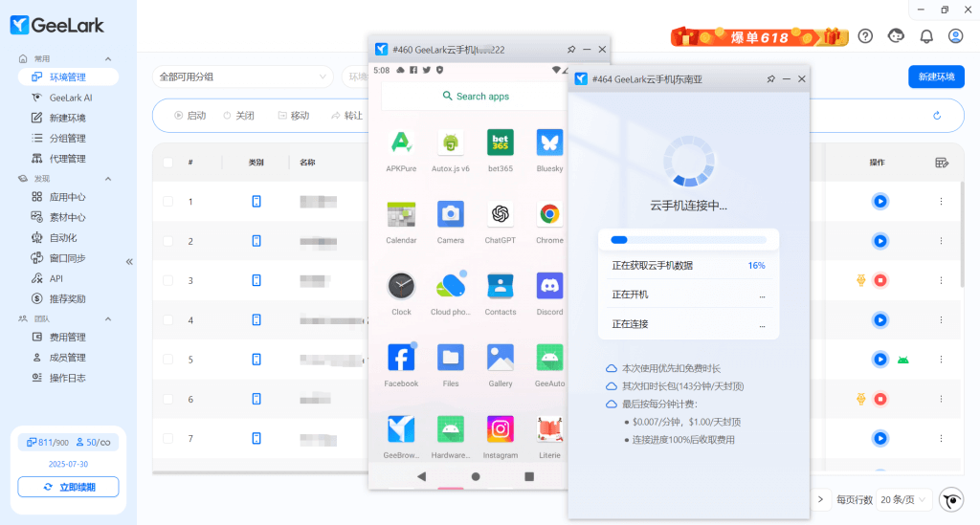980x525 pixels.
Task: Open the notifications bell icon
Action: 925,36
